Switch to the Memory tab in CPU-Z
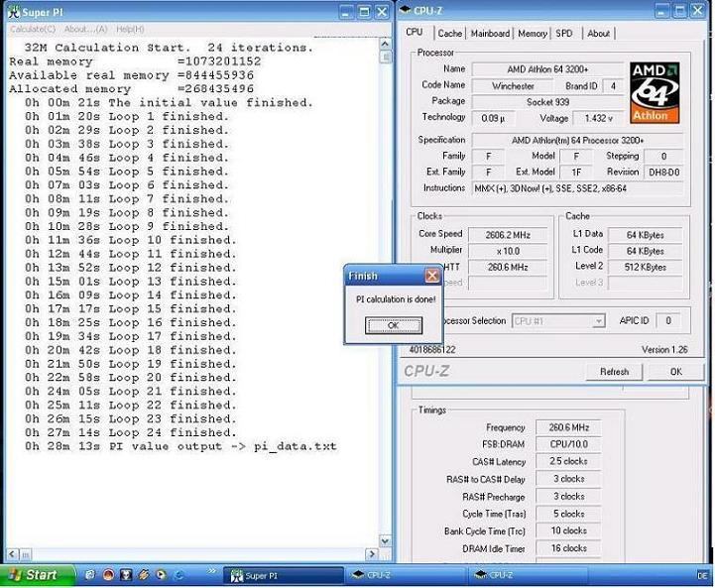Viewport: 715px width, 588px height. click(533, 34)
